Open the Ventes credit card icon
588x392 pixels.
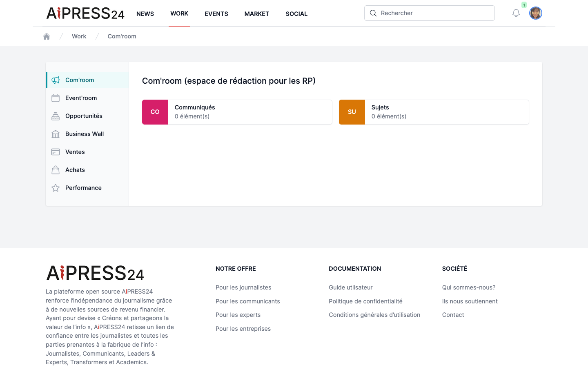coord(56,152)
